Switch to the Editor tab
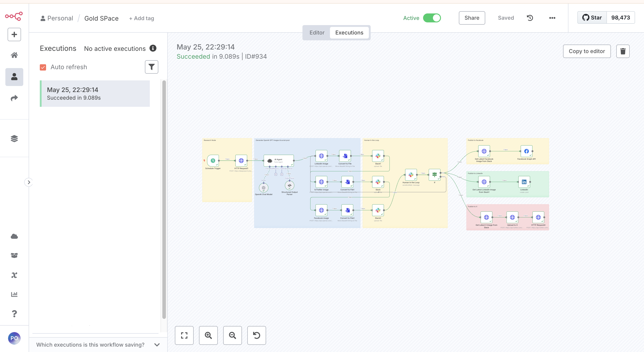644x352 pixels. click(x=317, y=32)
